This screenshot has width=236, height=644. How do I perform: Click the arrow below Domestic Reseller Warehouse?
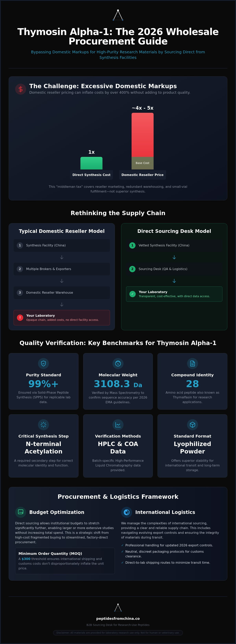(x=62, y=304)
